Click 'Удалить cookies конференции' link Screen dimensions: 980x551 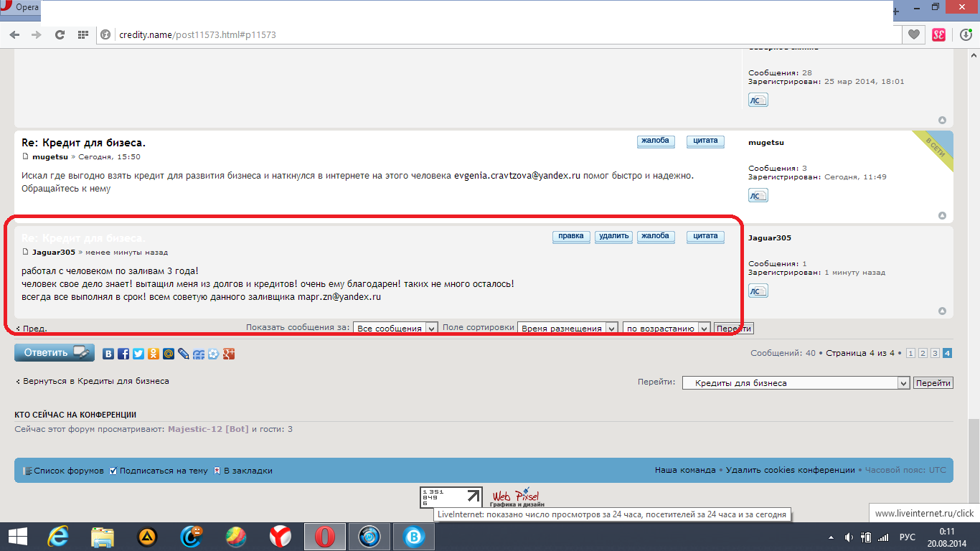(x=790, y=470)
